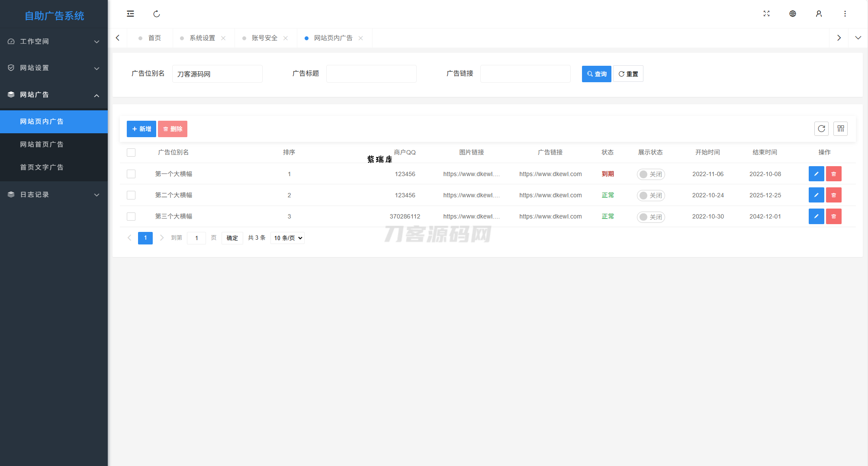Open the language globe icon
This screenshot has width=868, height=466.
(x=792, y=14)
